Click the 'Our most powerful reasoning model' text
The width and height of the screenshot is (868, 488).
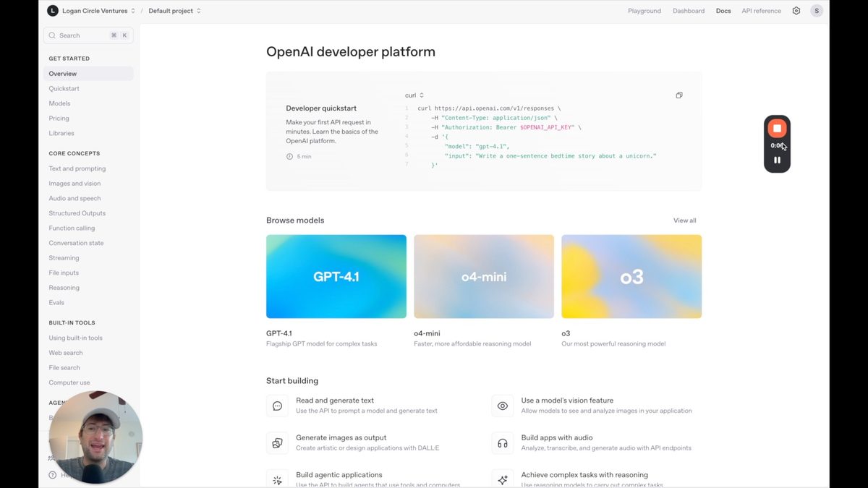(613, 344)
